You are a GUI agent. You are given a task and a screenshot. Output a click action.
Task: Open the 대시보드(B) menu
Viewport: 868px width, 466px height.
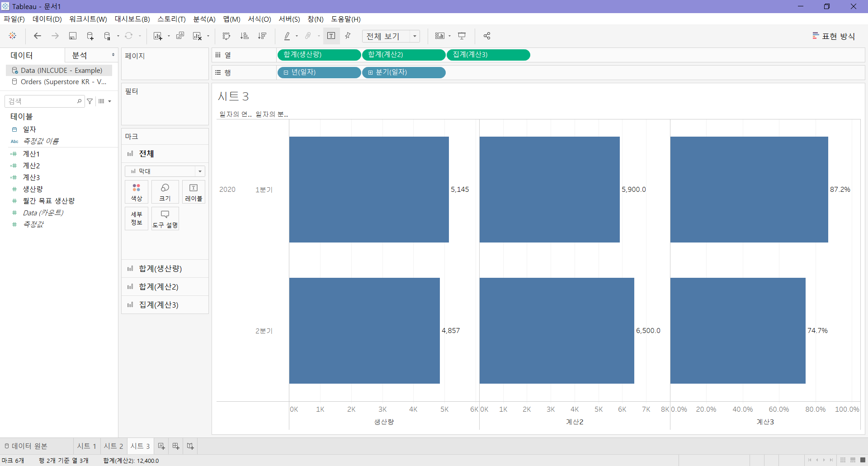132,19
